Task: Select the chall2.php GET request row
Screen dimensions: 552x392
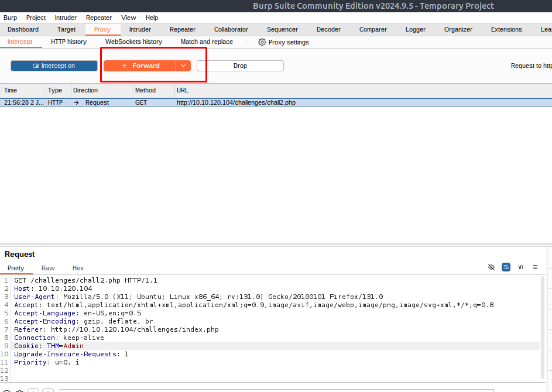Action: tap(276, 102)
